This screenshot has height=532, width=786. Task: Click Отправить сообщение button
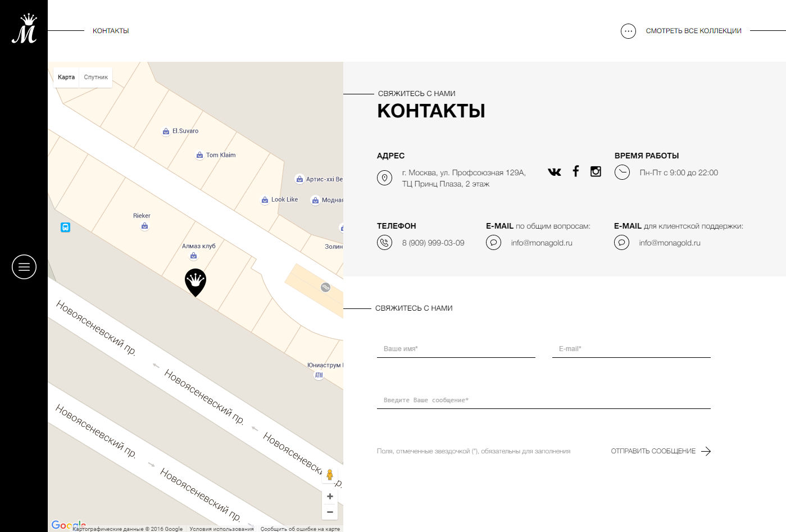click(x=661, y=451)
